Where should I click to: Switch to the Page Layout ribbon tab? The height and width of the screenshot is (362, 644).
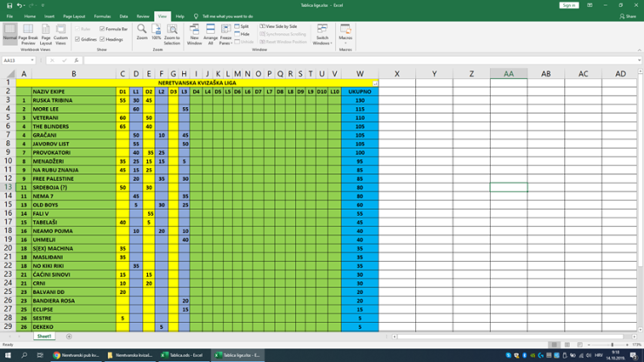[x=74, y=16]
